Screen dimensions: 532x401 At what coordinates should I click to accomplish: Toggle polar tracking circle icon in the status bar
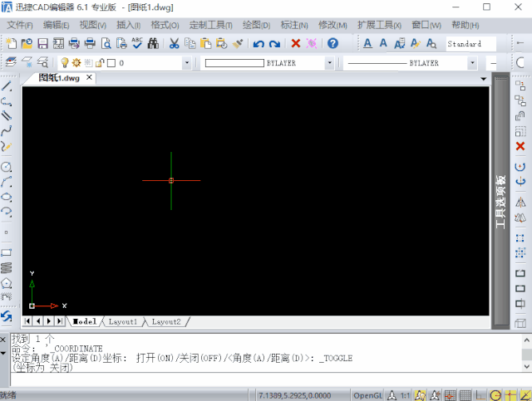(x=495, y=395)
